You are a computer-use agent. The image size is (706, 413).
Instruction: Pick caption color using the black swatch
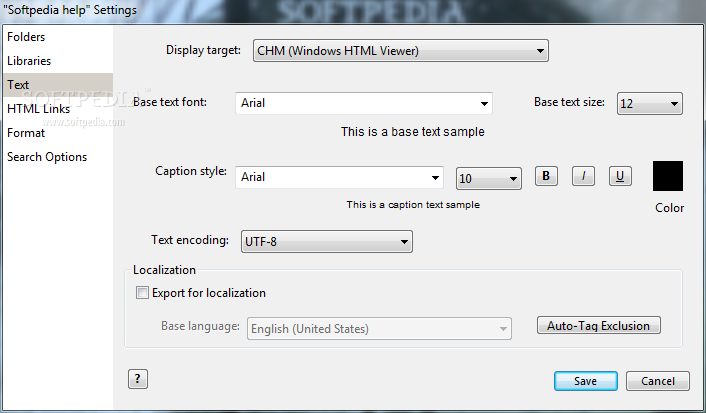click(x=668, y=176)
